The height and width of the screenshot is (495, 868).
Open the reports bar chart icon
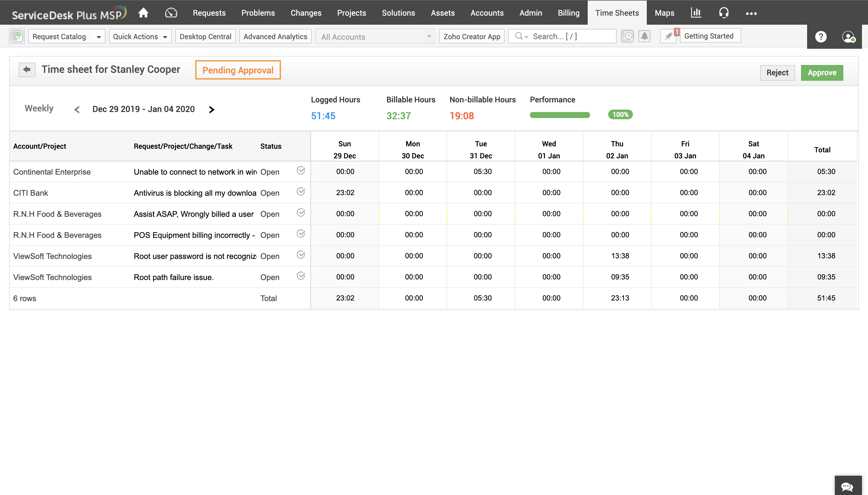point(696,13)
